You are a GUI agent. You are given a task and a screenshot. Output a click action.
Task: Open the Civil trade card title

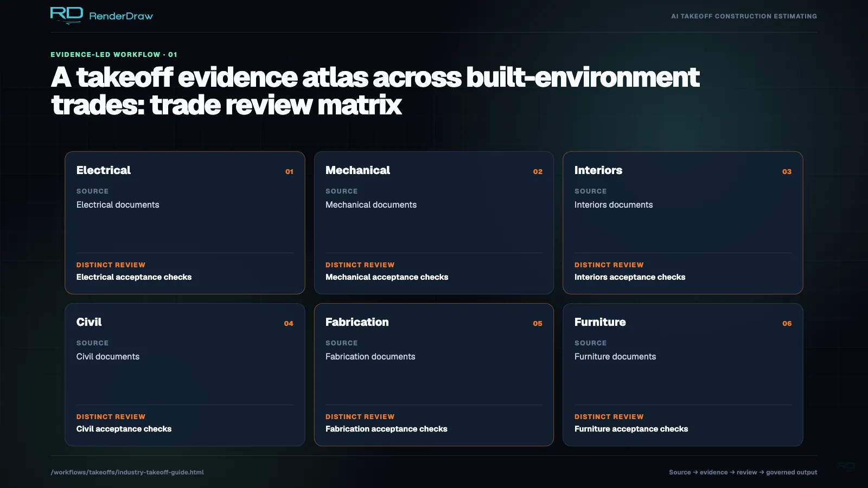point(89,322)
